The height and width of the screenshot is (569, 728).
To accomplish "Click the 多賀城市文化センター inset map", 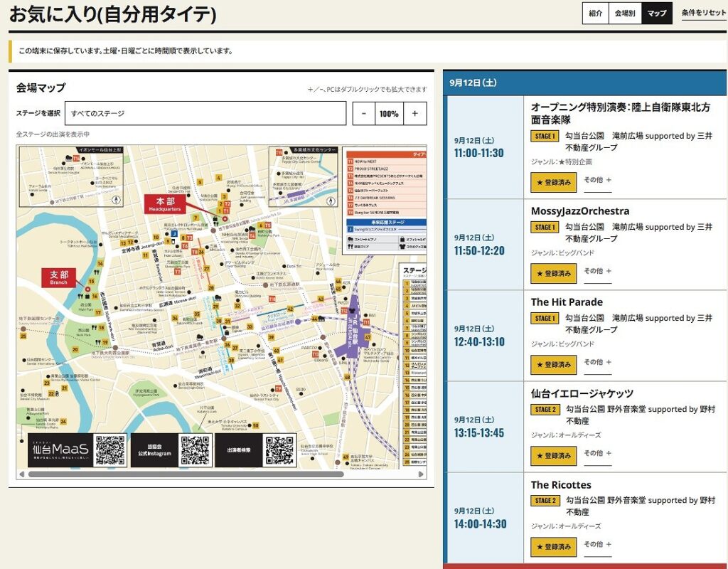I will [x=303, y=176].
